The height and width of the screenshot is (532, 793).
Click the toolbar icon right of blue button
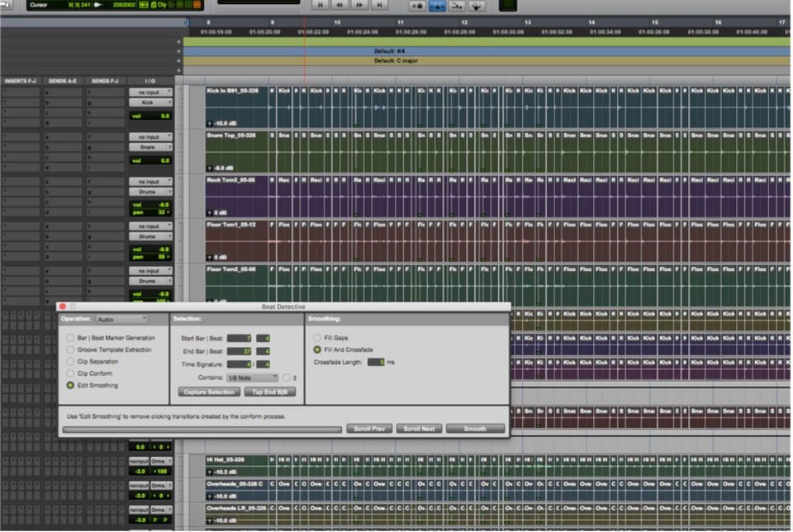point(457,6)
